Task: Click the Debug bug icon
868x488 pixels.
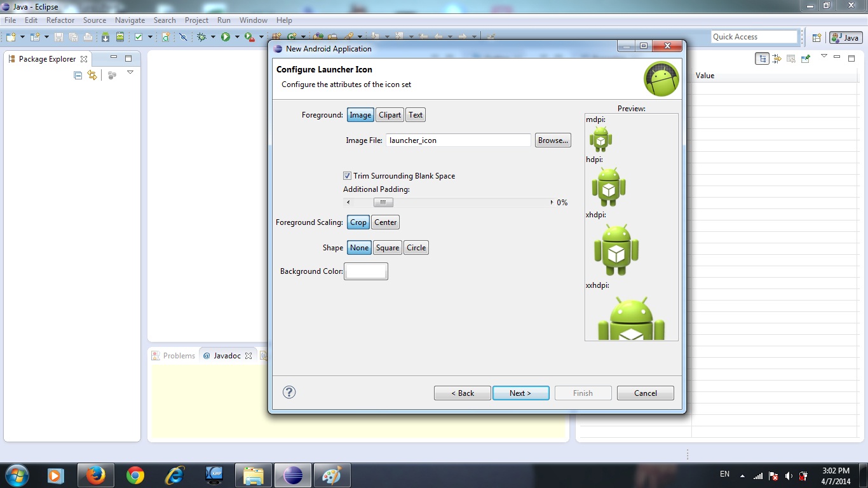Action: click(201, 37)
